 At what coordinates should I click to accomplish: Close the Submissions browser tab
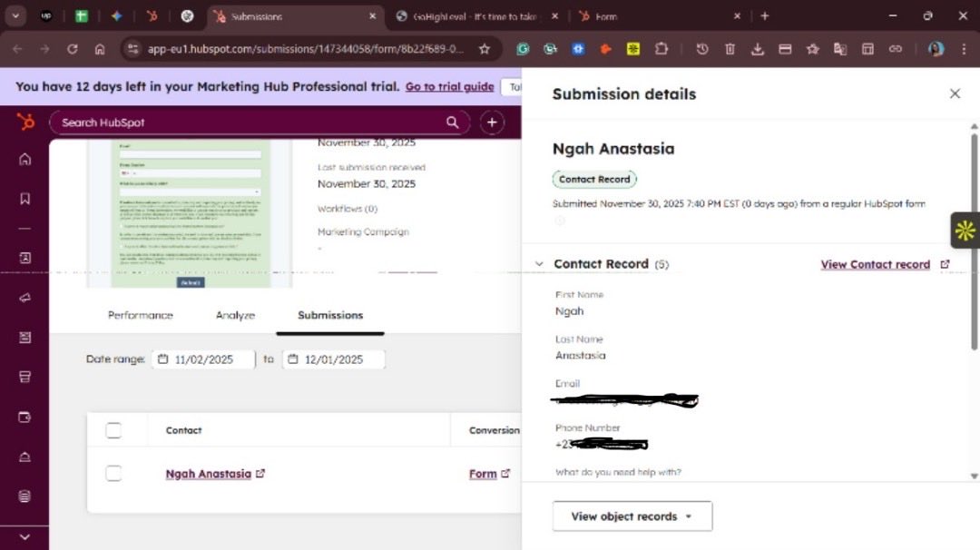[373, 16]
